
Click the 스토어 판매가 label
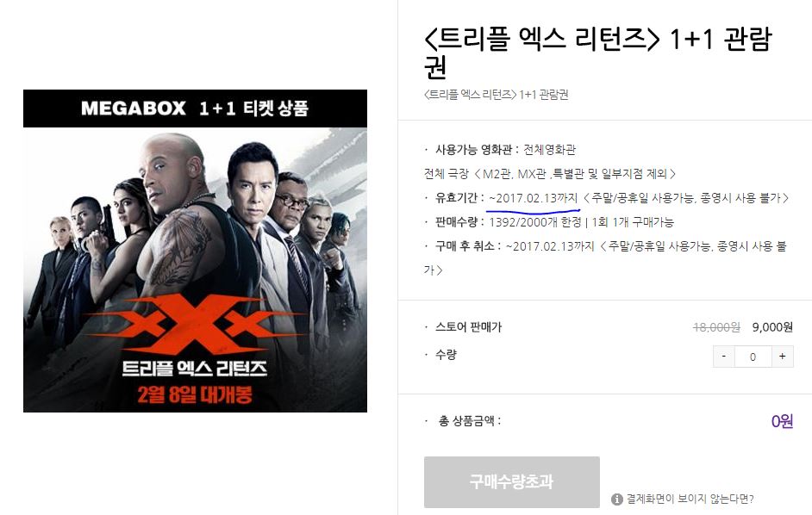pos(469,327)
